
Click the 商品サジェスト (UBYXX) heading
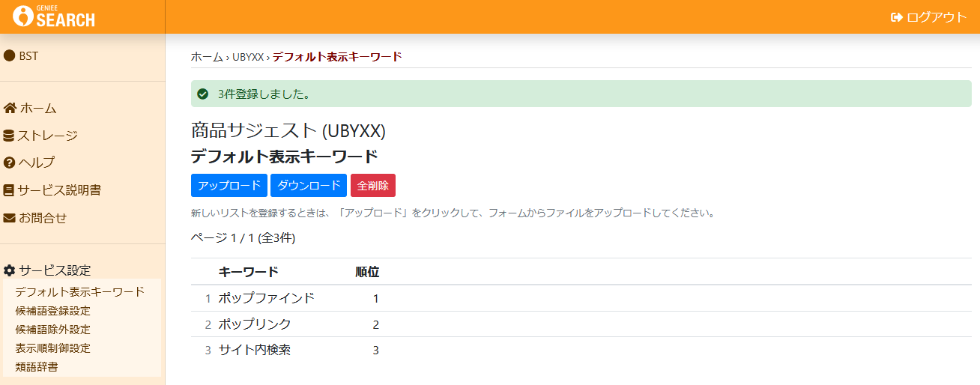tap(288, 130)
